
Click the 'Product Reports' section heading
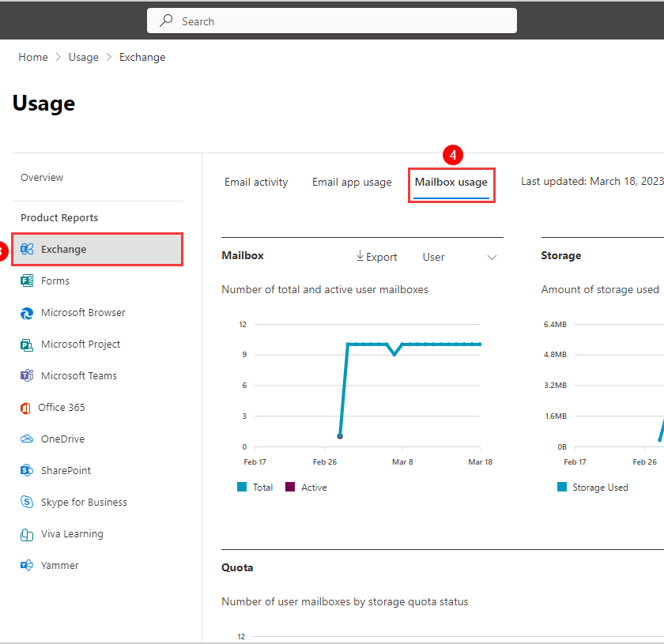(59, 217)
